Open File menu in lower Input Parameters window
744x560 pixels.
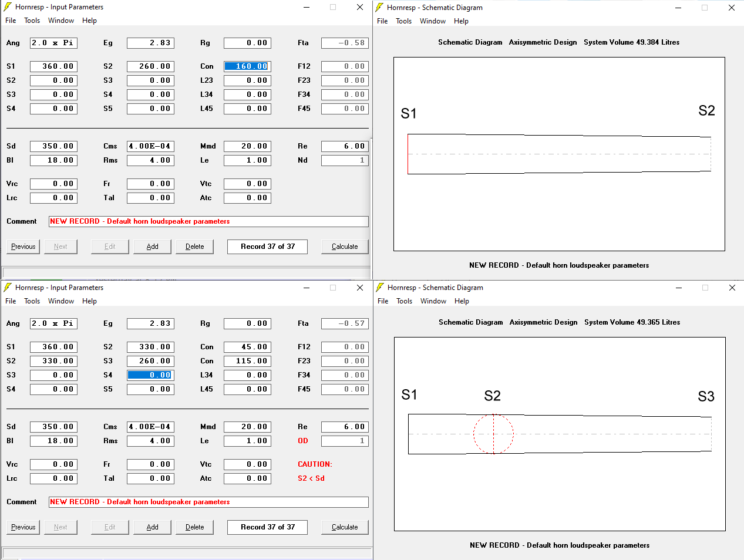[x=11, y=301]
